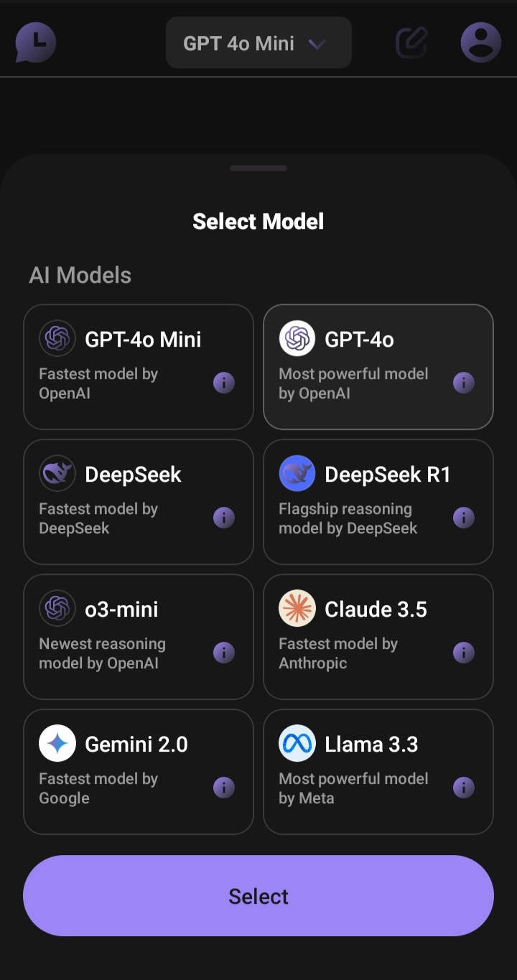The height and width of the screenshot is (980, 517).
Task: Show info for Gemini 2.0
Action: tap(224, 788)
